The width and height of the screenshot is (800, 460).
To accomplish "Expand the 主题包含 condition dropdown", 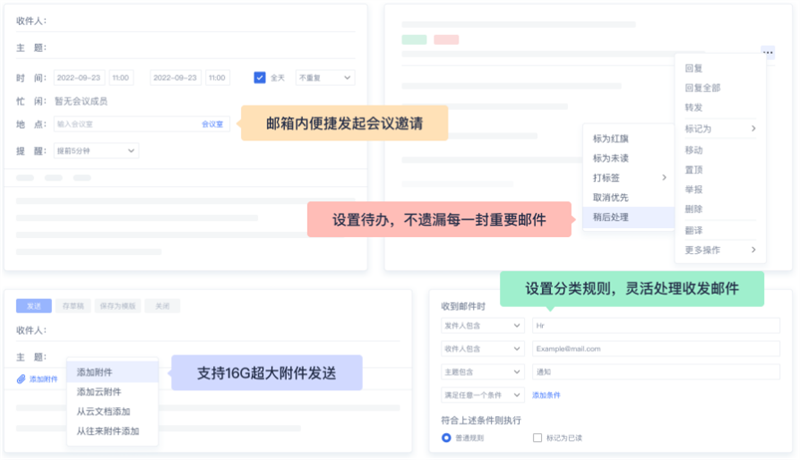I will pos(482,372).
